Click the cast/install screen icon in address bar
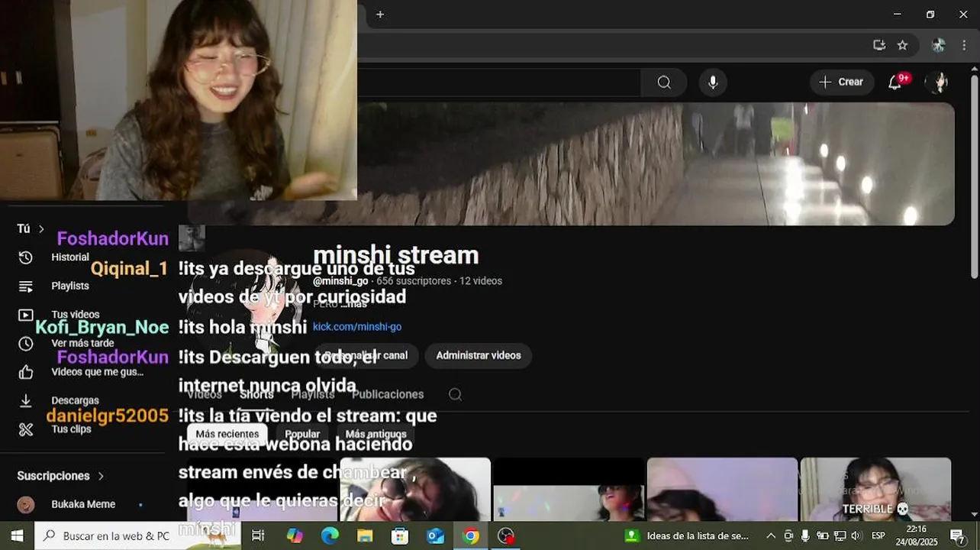 879,45
